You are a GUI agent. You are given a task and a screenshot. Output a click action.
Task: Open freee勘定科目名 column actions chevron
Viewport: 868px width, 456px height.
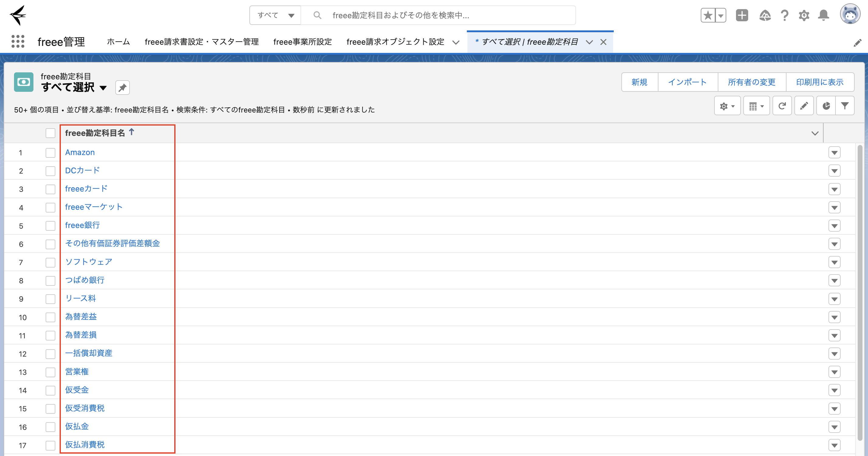pyautogui.click(x=815, y=133)
